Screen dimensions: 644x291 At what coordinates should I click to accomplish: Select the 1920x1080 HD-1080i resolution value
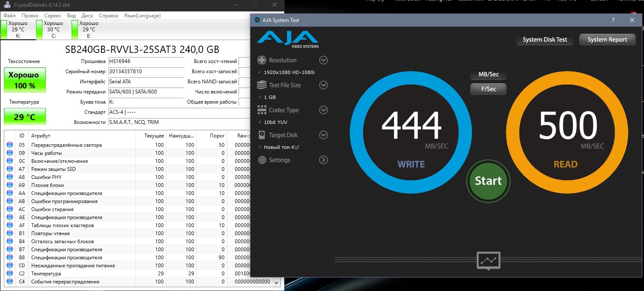289,72
